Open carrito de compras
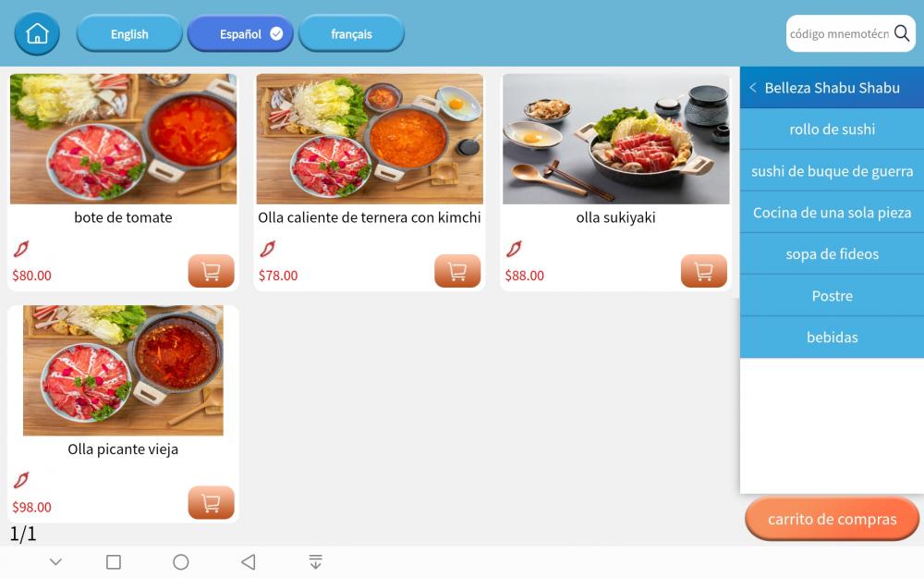 [x=833, y=519]
